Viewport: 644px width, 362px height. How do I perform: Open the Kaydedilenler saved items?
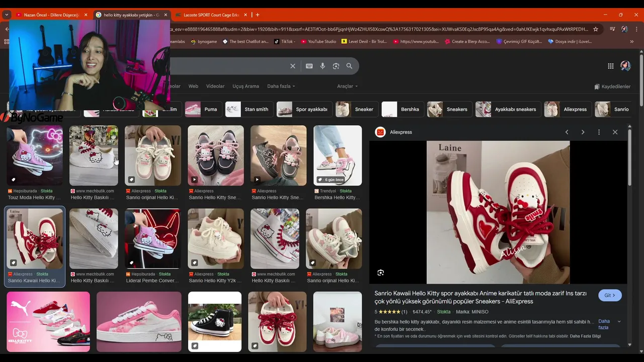point(612,86)
